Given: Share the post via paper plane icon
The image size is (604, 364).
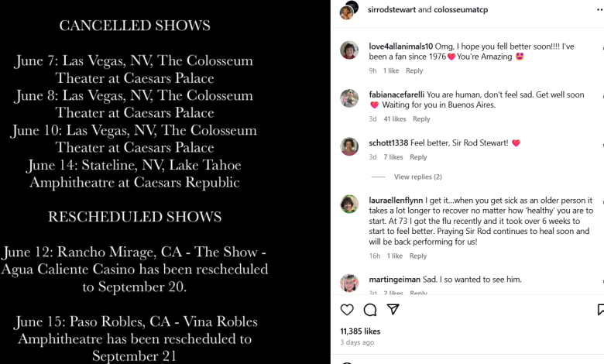Looking at the screenshot, I should pyautogui.click(x=393, y=310).
